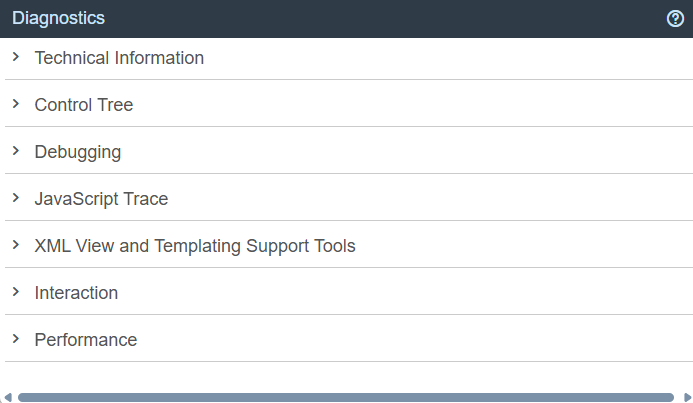Expand the Interaction section chevron
This screenshot has width=693, height=403.
(16, 292)
